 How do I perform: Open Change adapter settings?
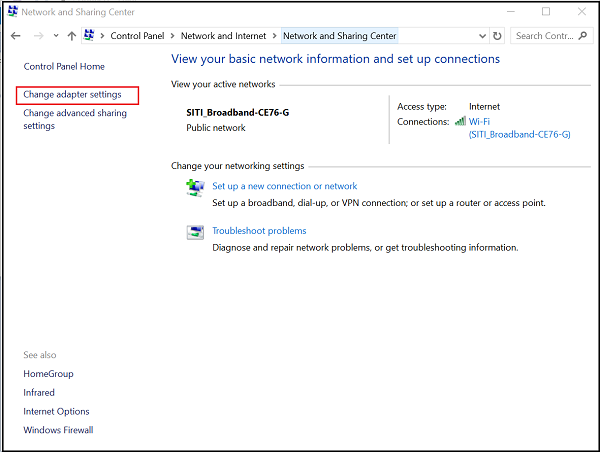coord(72,95)
